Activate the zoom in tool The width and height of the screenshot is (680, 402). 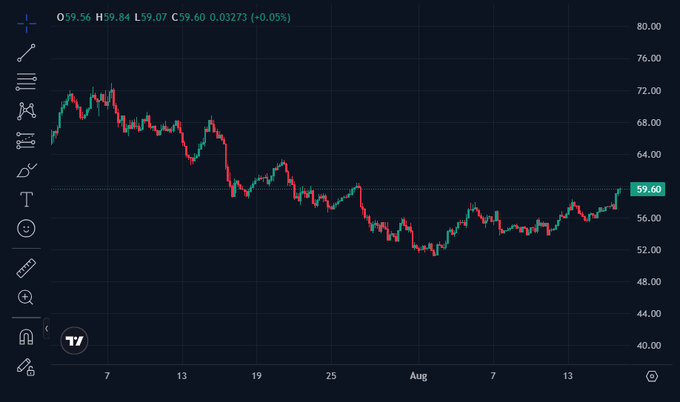point(26,297)
